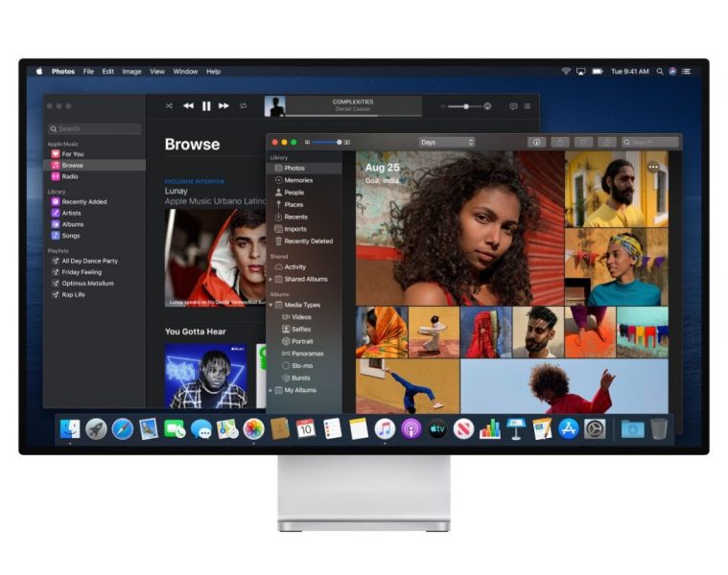Screen dimensions: 728x575
Task: Select Songs in Music library
Action: click(94, 236)
